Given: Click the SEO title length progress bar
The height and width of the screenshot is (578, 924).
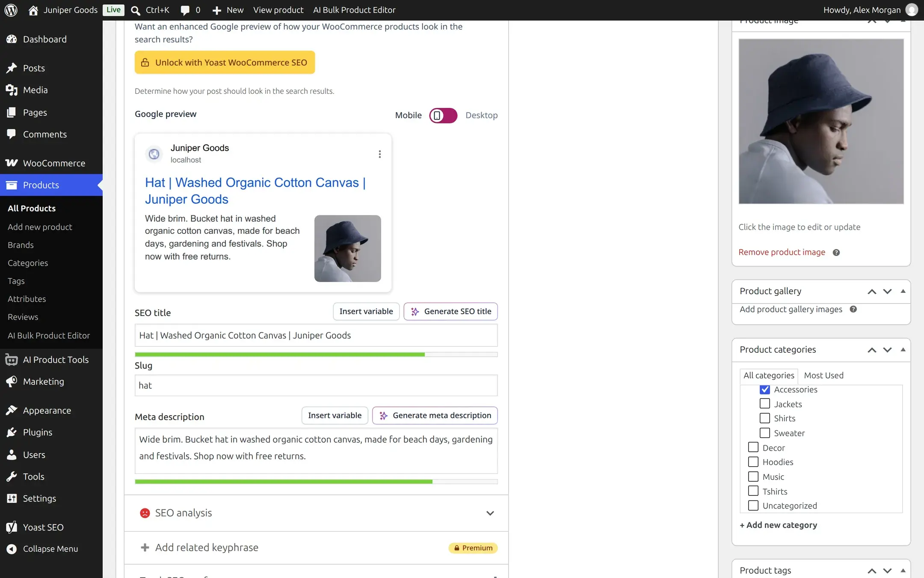Looking at the screenshot, I should click(x=316, y=355).
